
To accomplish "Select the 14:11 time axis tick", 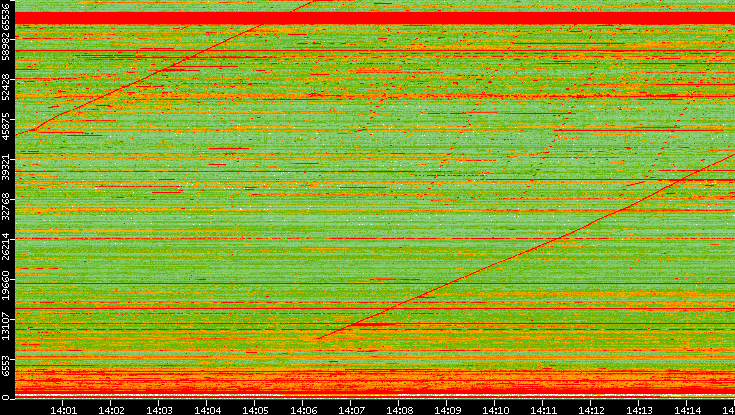I will (x=544, y=408).
